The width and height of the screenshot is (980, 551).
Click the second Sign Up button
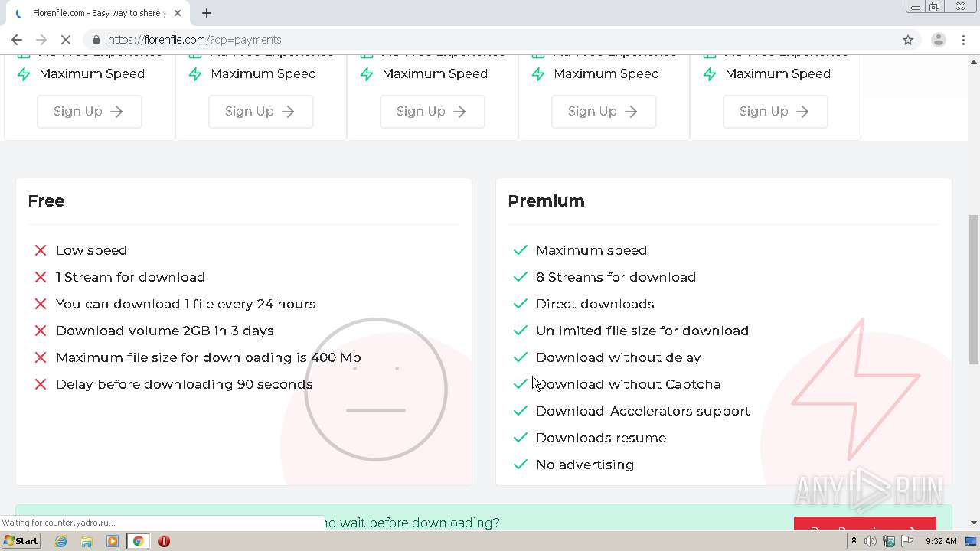[260, 111]
